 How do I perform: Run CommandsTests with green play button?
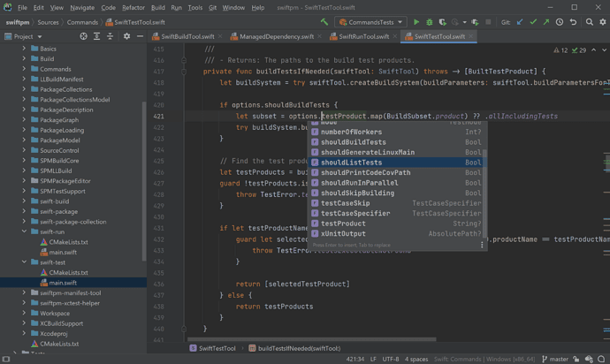coord(416,22)
